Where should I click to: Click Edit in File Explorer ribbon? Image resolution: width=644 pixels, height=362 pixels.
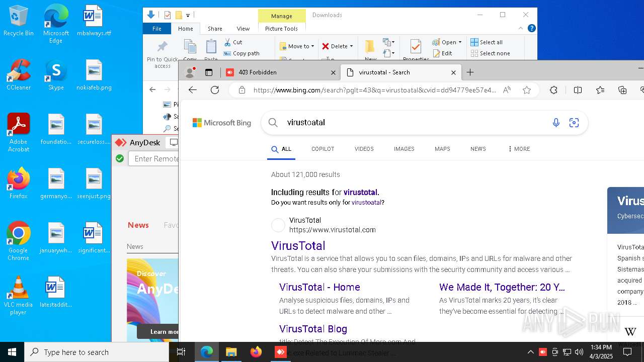(x=442, y=53)
